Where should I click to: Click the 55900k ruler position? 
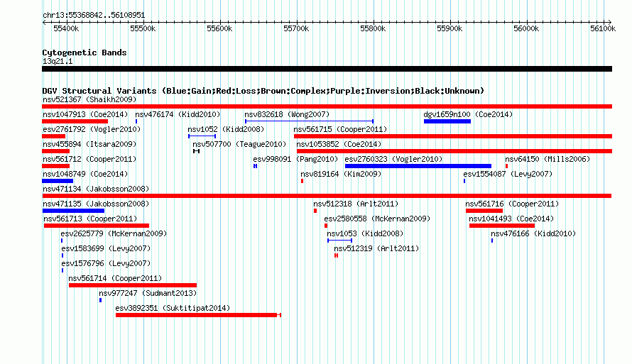coord(450,28)
